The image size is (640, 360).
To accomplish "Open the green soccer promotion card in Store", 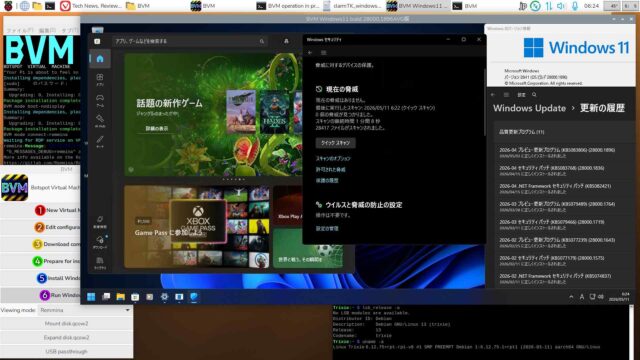I will coord(308,249).
